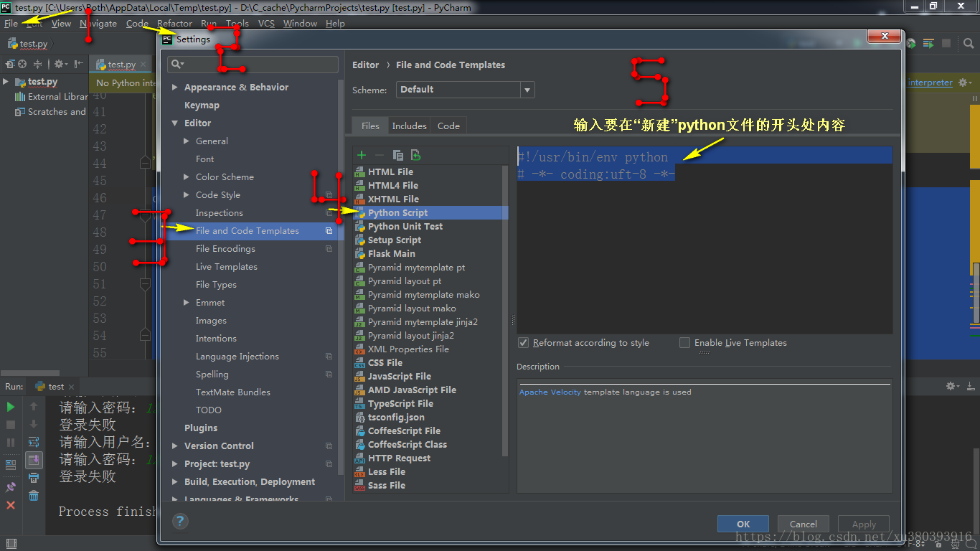Viewport: 980px width, 551px height.
Task: Enable the Live Templates checkbox
Action: [x=685, y=343]
